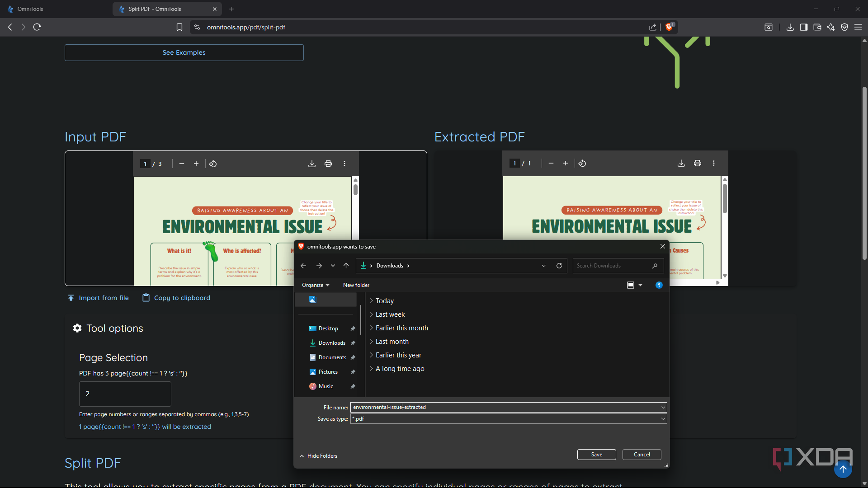Zoom out of the Extracted PDF

click(551, 163)
